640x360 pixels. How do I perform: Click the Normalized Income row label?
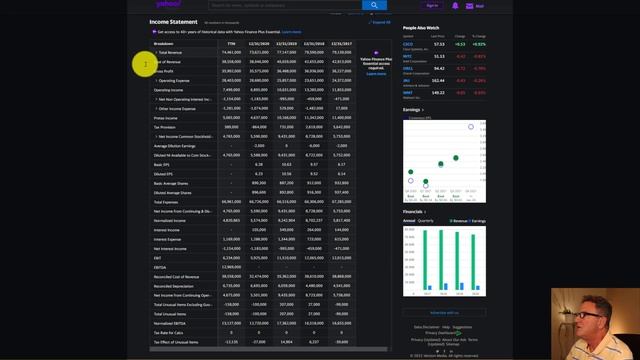[x=169, y=220]
